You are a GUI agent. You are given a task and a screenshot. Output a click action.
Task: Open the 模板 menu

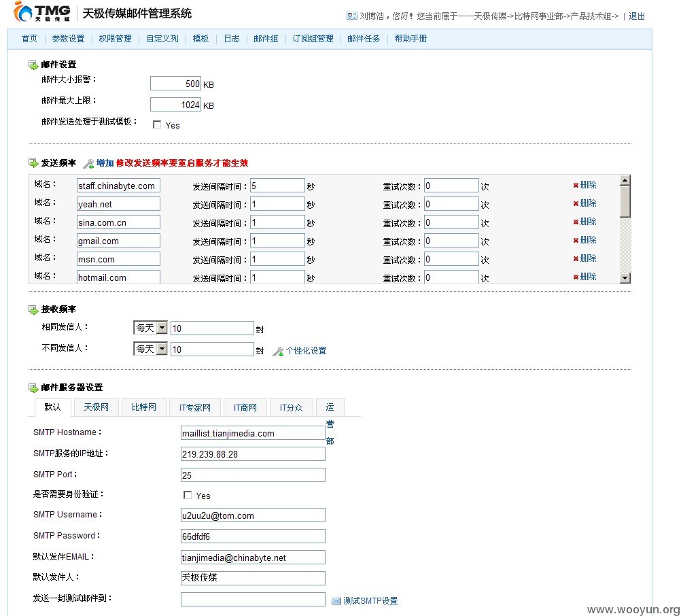click(x=200, y=39)
